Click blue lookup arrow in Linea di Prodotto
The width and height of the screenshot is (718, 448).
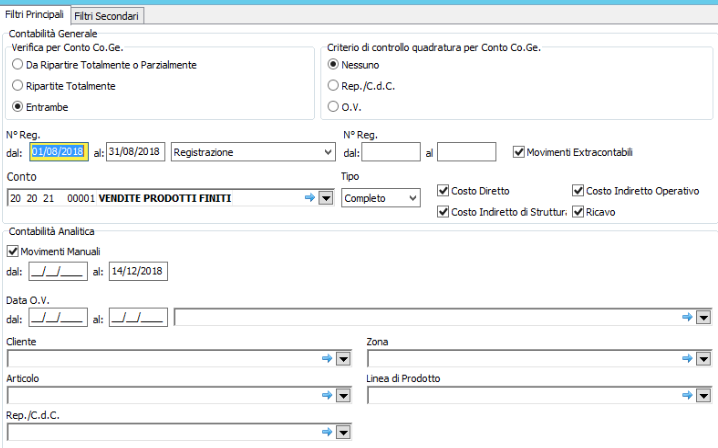tap(687, 395)
